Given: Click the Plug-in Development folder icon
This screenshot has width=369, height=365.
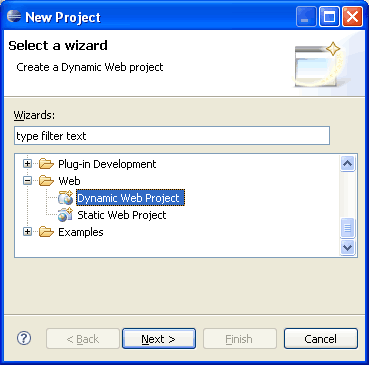Looking at the screenshot, I should [x=46, y=164].
